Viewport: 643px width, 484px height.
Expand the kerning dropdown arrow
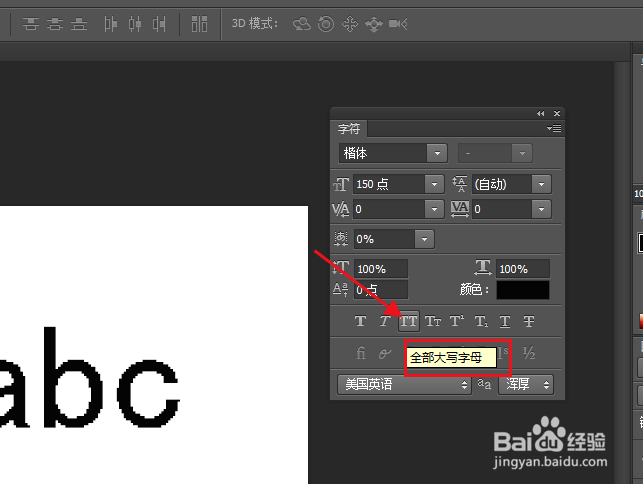click(x=434, y=209)
